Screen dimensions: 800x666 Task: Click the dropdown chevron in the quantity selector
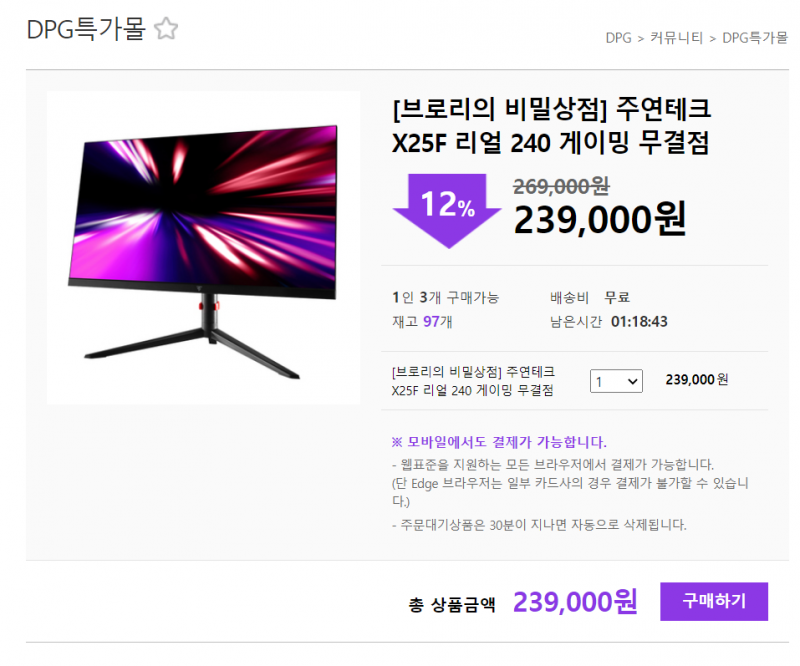click(633, 381)
